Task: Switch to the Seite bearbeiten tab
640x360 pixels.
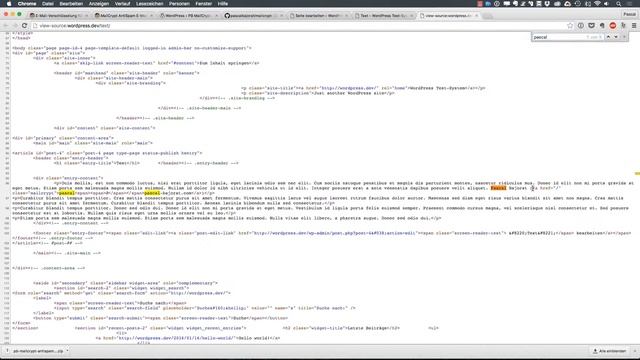Action: (x=318, y=16)
